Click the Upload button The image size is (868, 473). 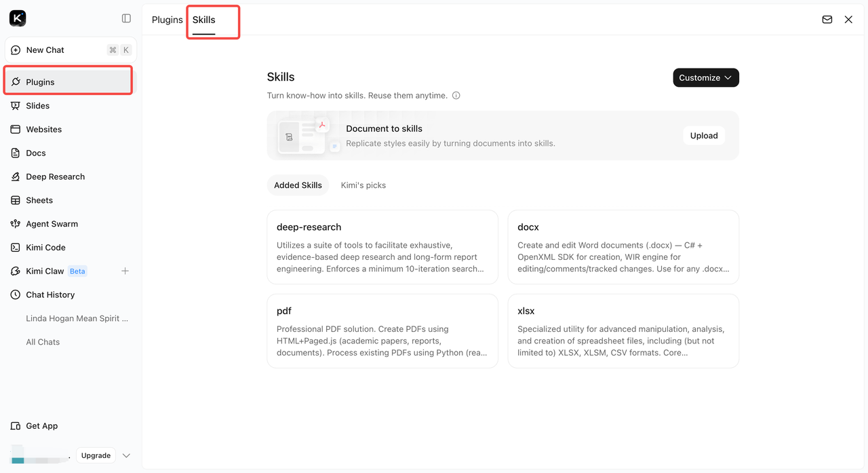click(x=704, y=136)
